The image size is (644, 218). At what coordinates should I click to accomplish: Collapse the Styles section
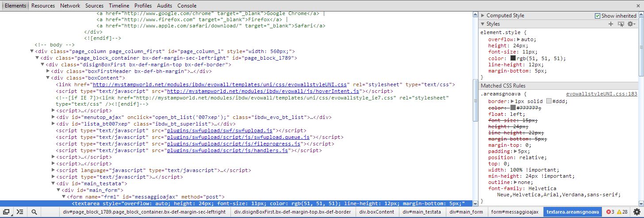tap(483, 24)
